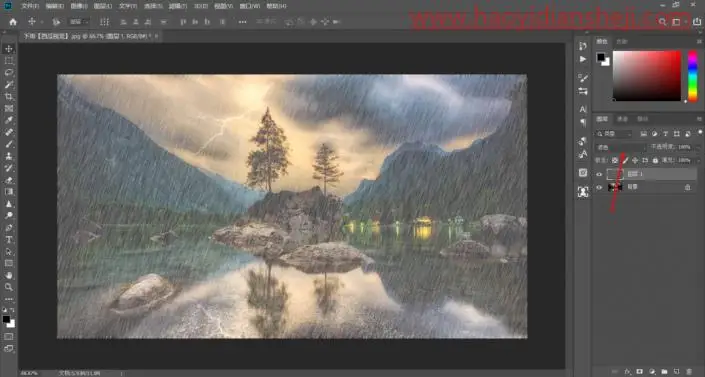Open the History panel icon in collapsed dock

tap(583, 46)
